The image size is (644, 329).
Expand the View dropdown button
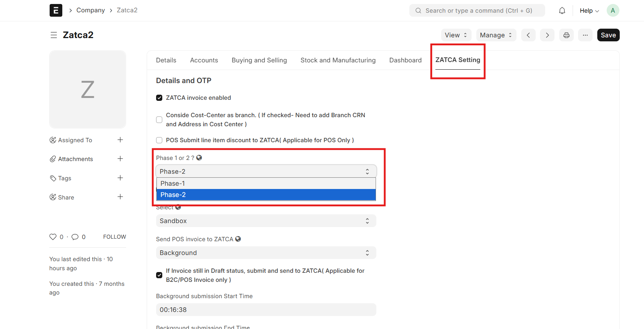456,35
